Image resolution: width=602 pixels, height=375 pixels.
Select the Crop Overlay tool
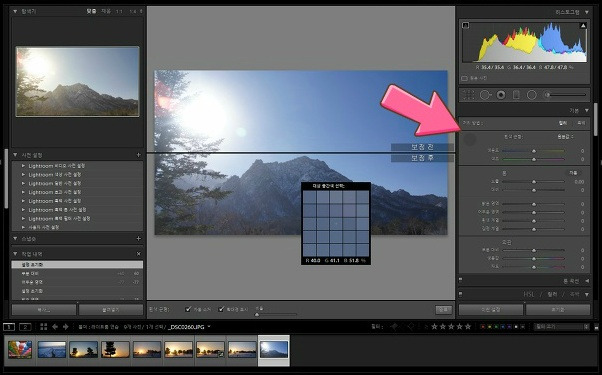pos(468,95)
